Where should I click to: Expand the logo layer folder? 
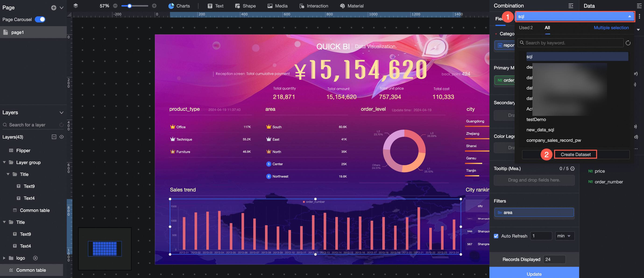tap(4, 258)
